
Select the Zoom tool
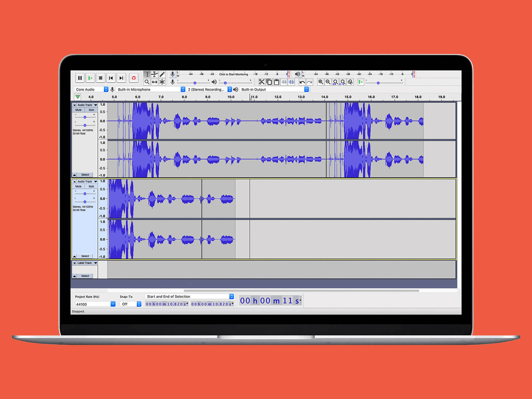pos(147,82)
